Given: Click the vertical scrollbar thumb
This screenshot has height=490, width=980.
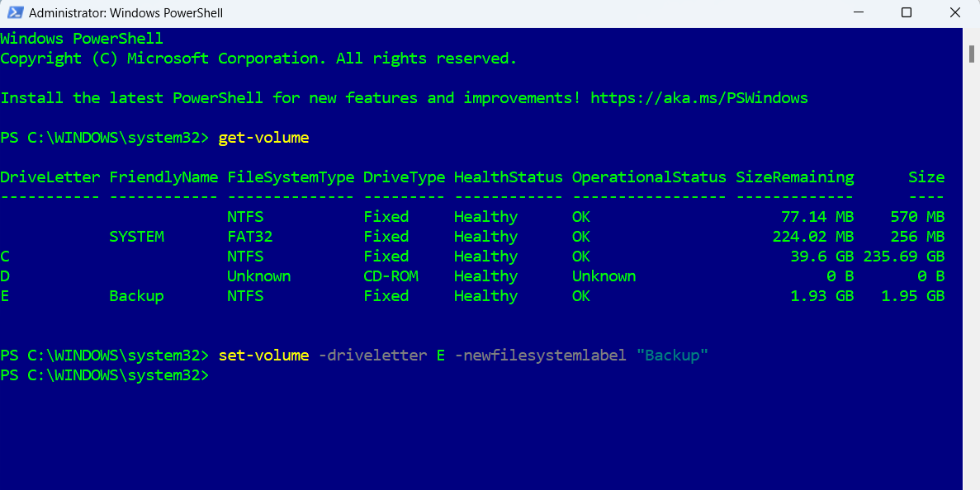Looking at the screenshot, I should 972,54.
